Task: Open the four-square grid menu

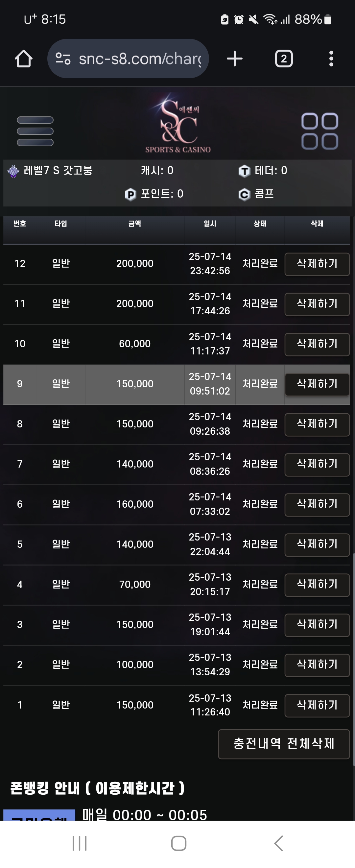Action: (319, 131)
